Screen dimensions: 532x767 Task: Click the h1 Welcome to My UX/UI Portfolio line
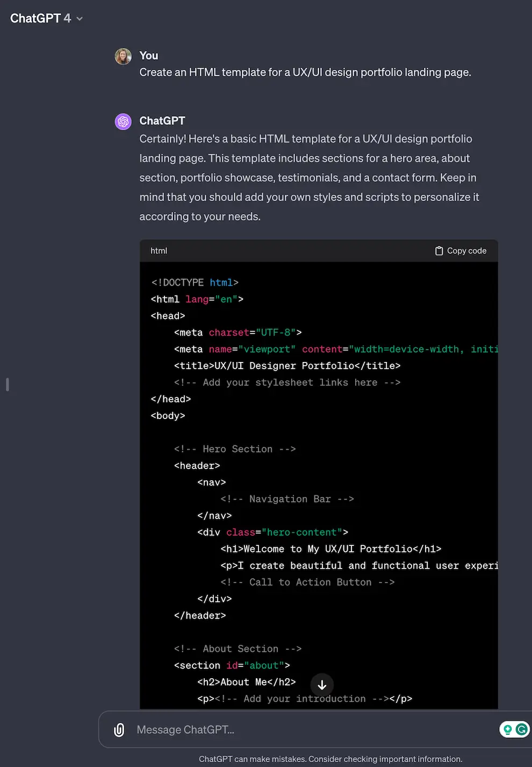click(x=331, y=549)
